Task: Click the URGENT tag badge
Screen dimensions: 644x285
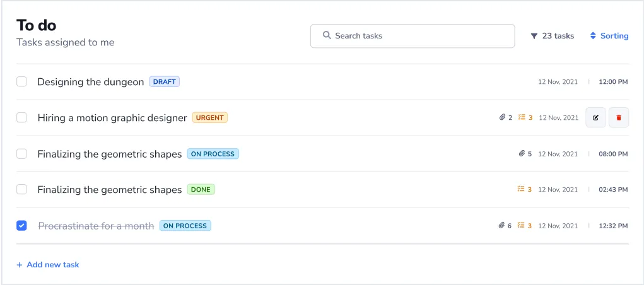Action: click(x=210, y=118)
